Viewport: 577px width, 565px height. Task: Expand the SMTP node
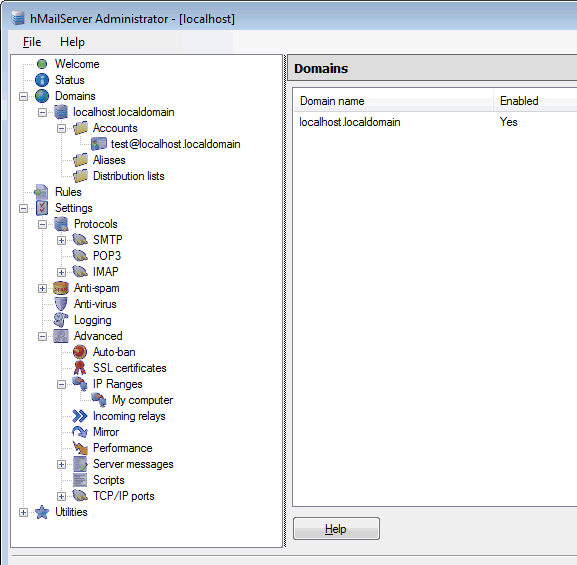click(x=61, y=240)
